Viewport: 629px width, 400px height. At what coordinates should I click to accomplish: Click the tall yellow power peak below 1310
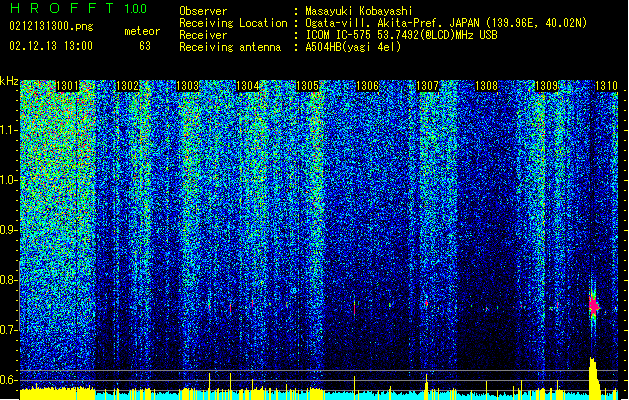point(594,378)
